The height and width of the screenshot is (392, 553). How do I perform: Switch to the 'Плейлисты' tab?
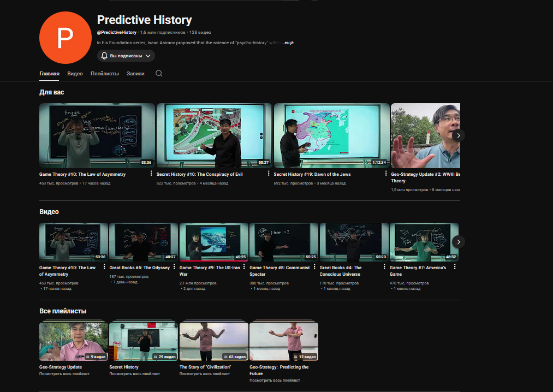105,73
